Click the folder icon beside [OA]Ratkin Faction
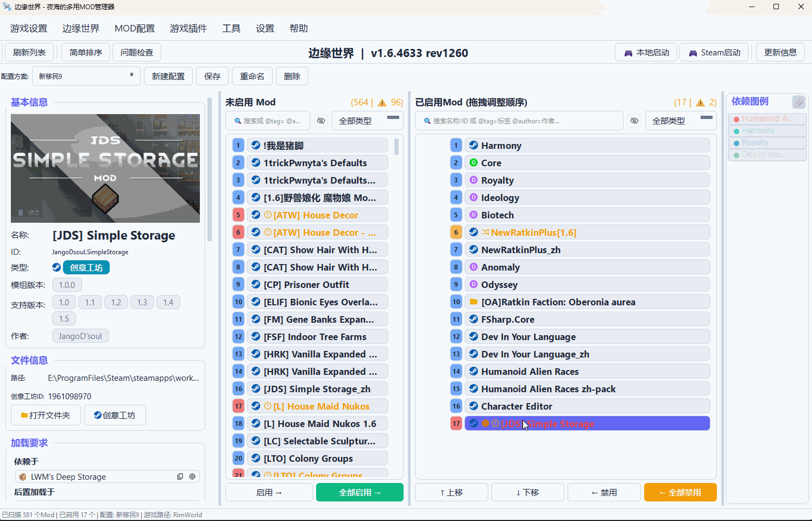This screenshot has height=521, width=812. (x=473, y=302)
